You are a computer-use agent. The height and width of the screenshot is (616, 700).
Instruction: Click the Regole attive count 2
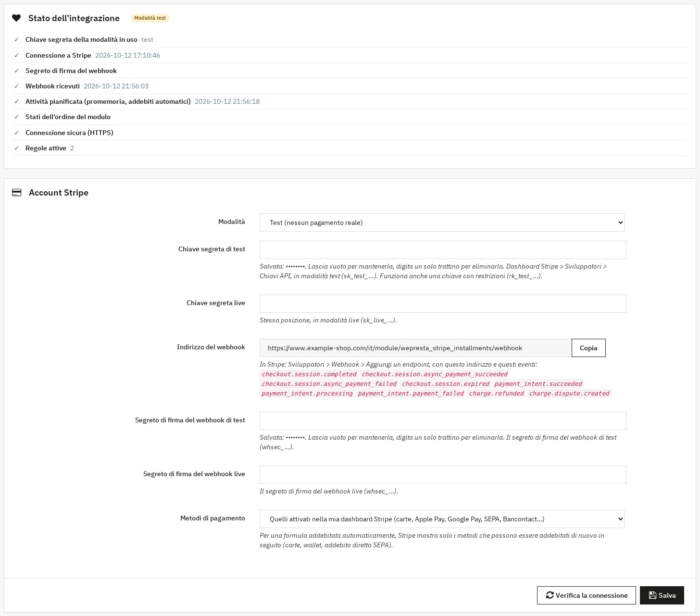pos(72,148)
